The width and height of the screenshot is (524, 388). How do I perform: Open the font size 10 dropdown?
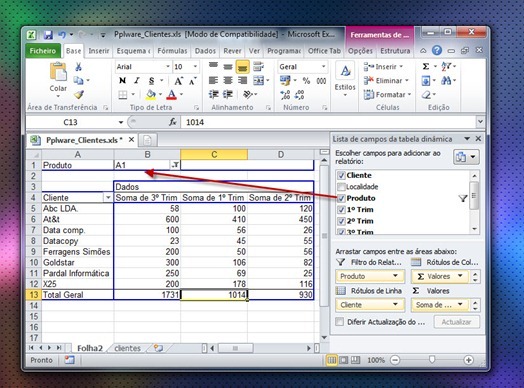[195, 67]
